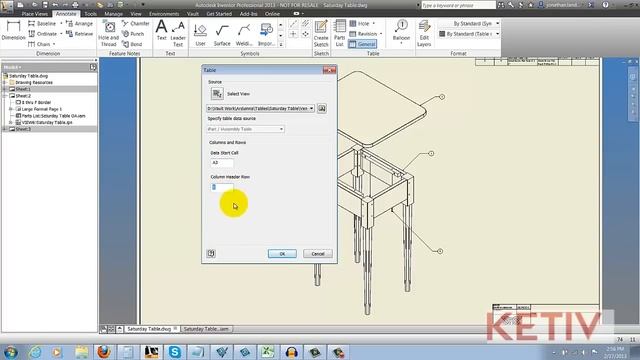Click the Parts List tool
Viewport: 640px width, 360px height.
tap(339, 33)
